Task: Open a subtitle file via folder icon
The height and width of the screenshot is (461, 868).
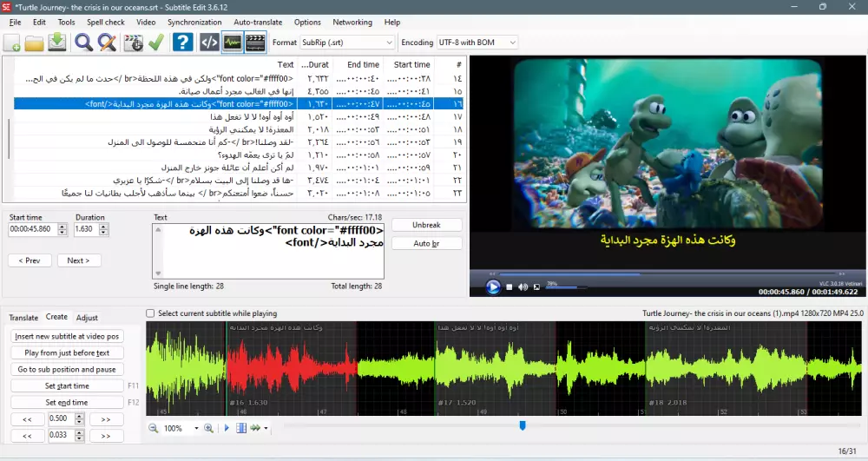Action: pyautogui.click(x=35, y=42)
